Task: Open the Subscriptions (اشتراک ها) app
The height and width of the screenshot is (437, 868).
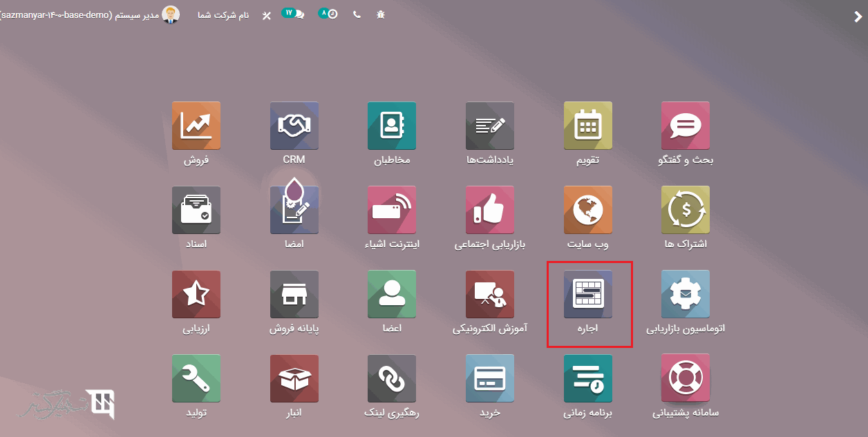Action: 686,210
